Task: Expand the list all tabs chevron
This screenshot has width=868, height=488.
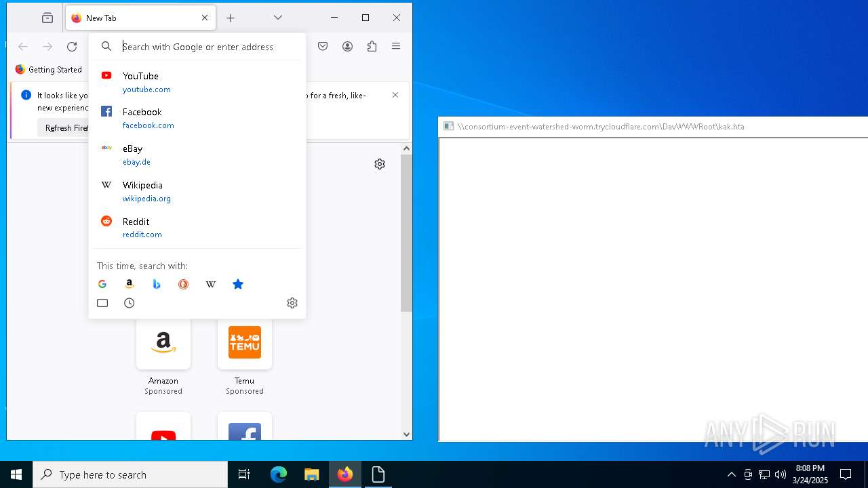Action: 278,18
